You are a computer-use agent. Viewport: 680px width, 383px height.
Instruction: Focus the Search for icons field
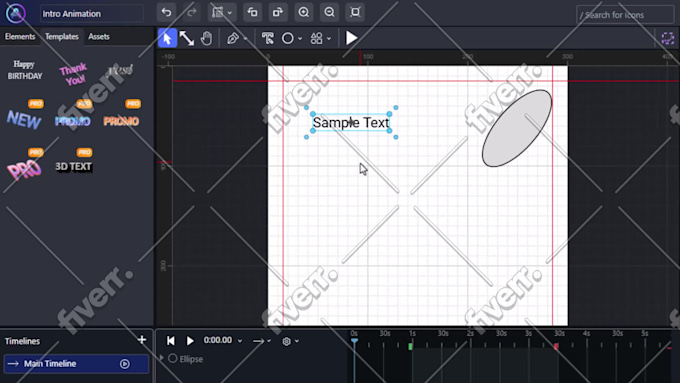click(625, 15)
